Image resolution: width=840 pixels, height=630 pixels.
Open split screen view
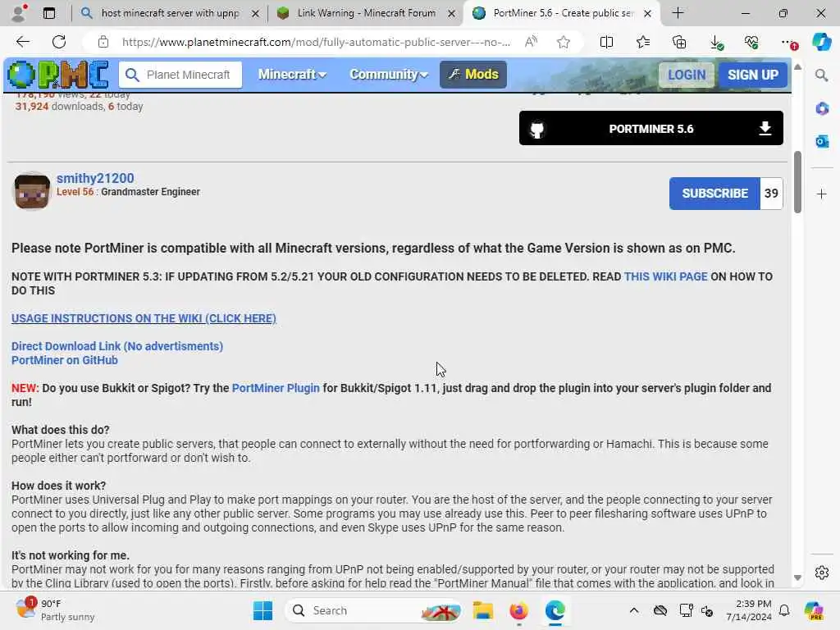606,42
